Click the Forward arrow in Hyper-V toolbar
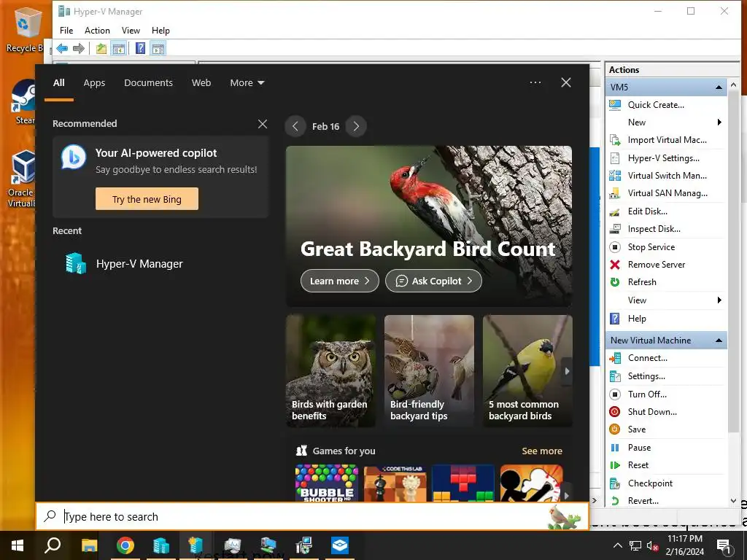The height and width of the screenshot is (560, 747). tap(79, 48)
